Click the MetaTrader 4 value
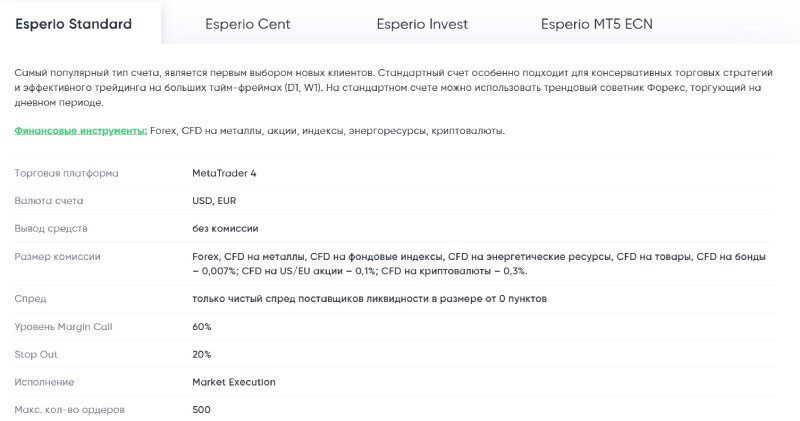The width and height of the screenshot is (800, 421). (224, 173)
